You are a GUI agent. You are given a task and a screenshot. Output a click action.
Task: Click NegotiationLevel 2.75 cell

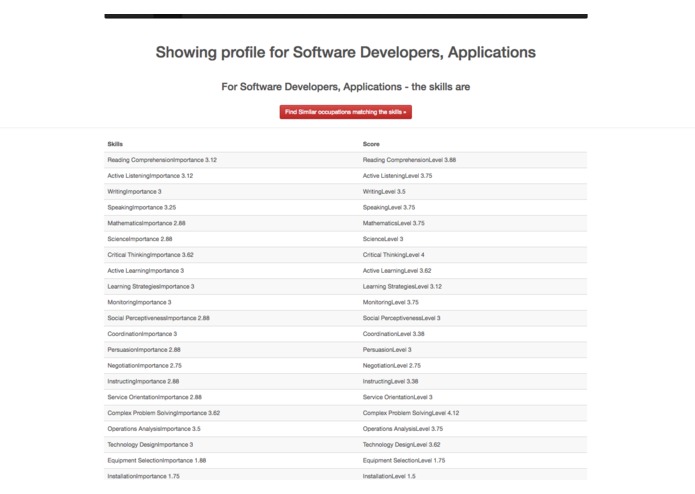[x=392, y=366]
